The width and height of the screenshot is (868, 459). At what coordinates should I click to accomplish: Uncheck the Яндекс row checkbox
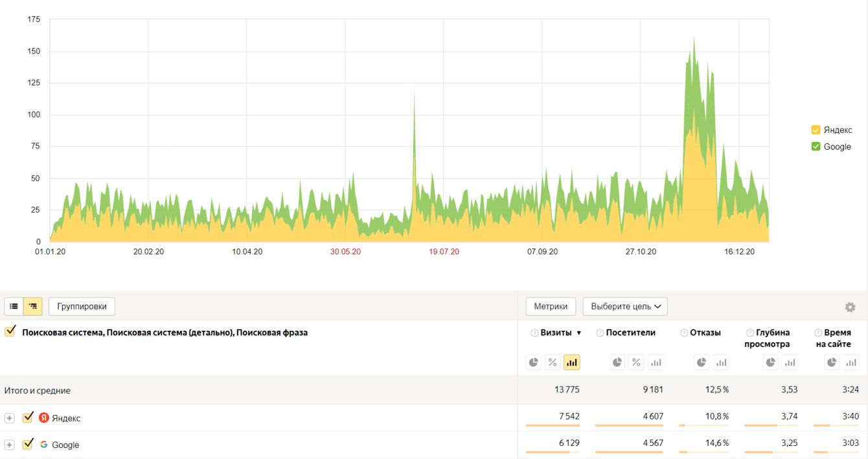[x=28, y=417]
